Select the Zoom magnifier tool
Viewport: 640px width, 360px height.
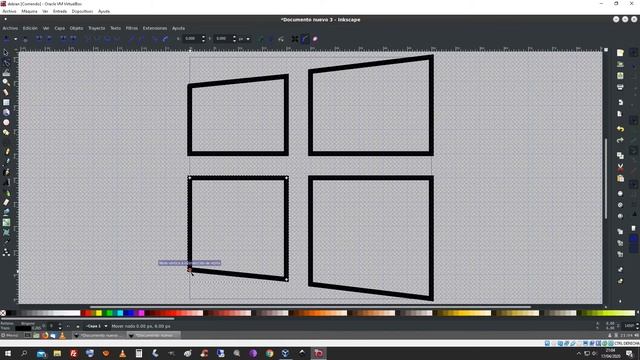click(x=6, y=82)
